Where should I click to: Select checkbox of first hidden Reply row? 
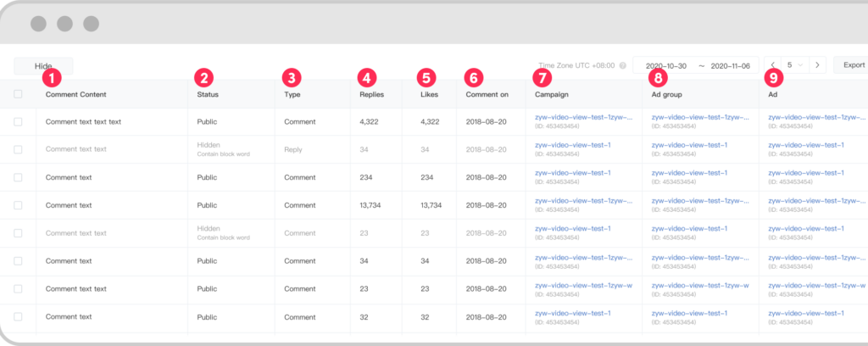click(x=18, y=149)
